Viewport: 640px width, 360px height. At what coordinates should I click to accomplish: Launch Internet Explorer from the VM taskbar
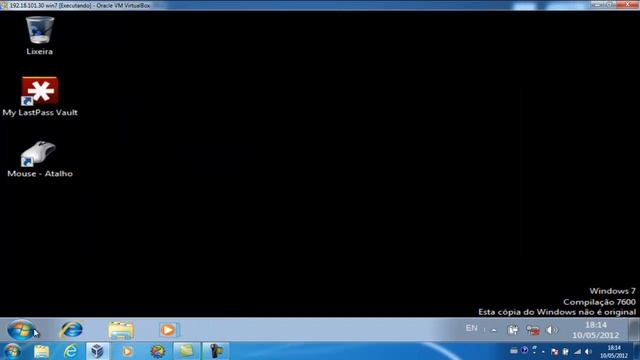click(x=71, y=330)
